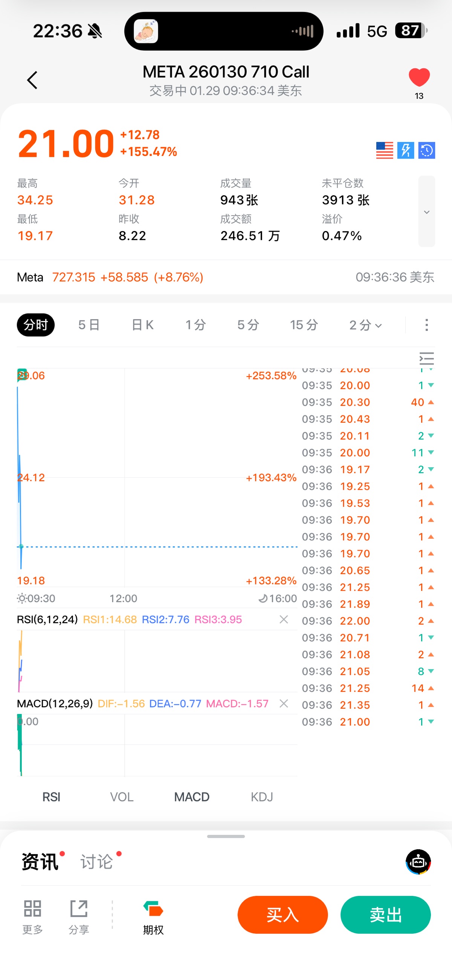Tap the 分享 share icon

79,916
